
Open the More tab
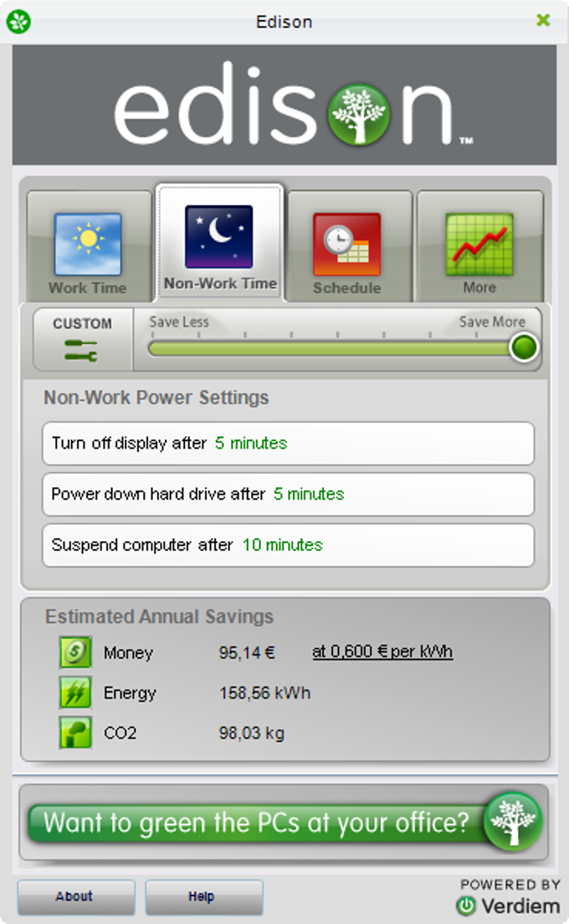pos(479,246)
